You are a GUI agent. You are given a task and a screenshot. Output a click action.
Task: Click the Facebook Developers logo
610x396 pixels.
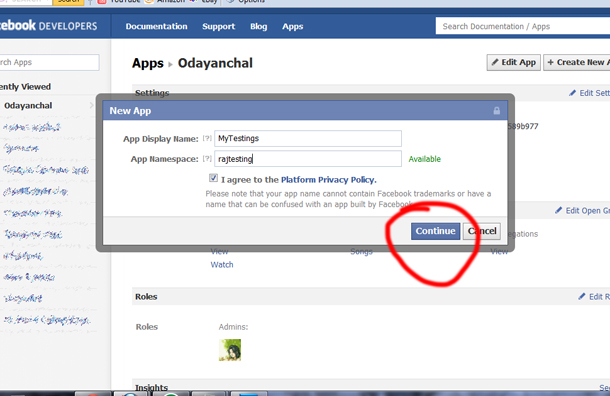[x=49, y=26]
